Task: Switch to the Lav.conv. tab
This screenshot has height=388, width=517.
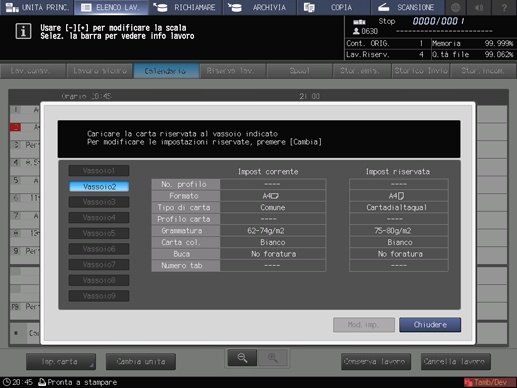Action: (33, 71)
